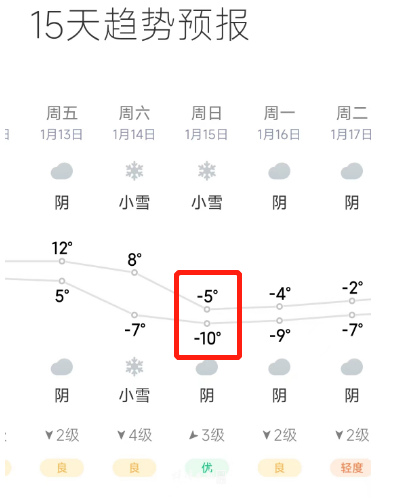The image size is (398, 498).
Task: Tap the Tuesday daytime cloud icon
Action: (352, 171)
